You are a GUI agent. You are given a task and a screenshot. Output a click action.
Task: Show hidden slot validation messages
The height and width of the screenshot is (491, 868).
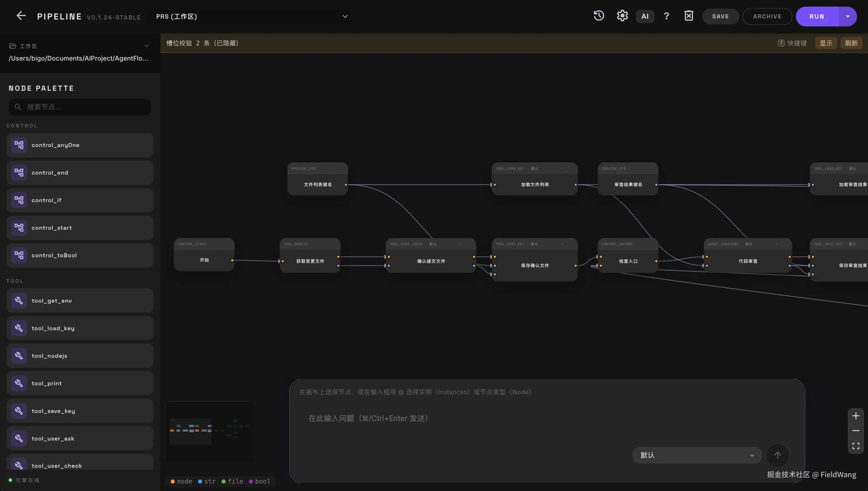(826, 43)
